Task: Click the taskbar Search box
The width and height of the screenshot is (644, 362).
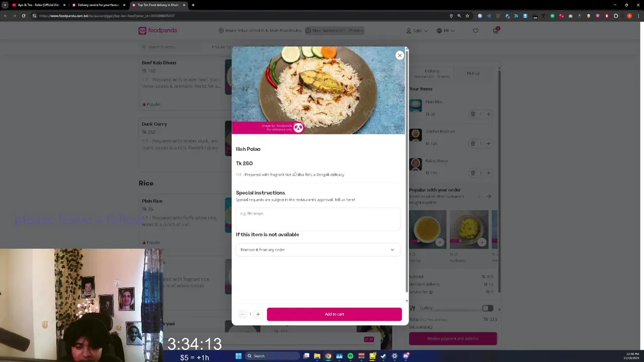Action: [273, 356]
